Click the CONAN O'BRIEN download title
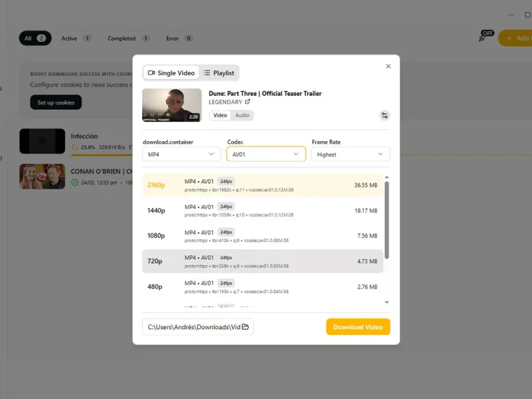Image resolution: width=532 pixels, height=399 pixels. (x=102, y=172)
